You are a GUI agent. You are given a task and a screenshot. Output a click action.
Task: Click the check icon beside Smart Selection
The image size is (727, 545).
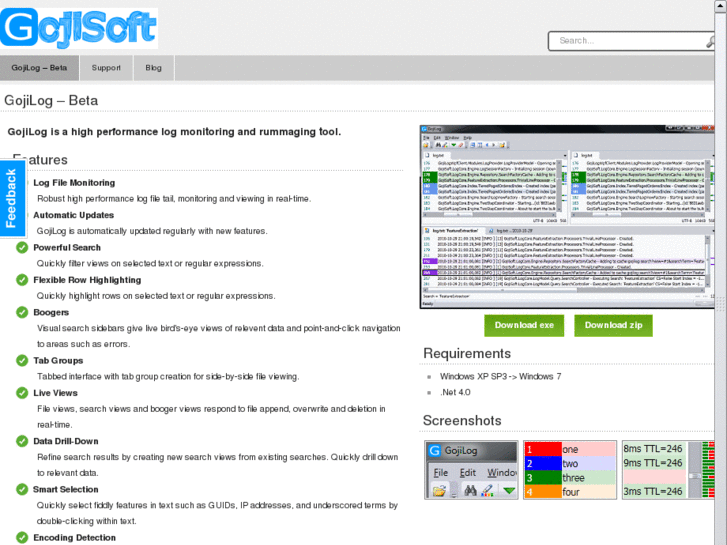point(22,489)
